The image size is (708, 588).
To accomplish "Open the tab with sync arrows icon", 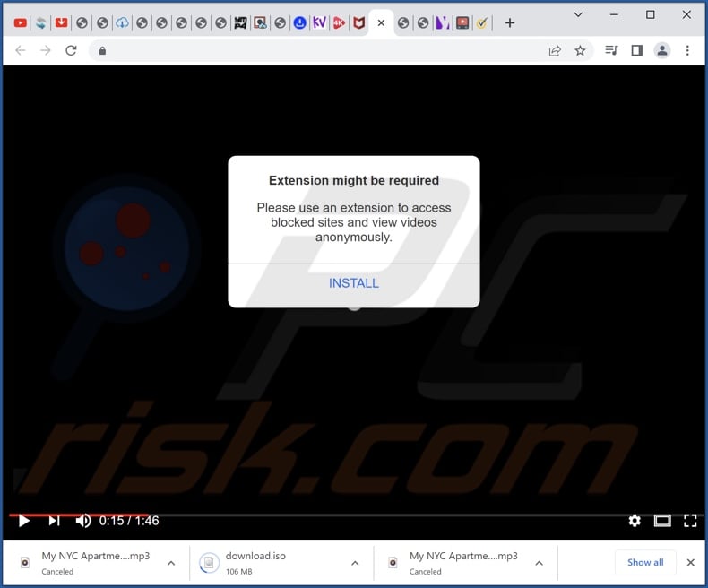I will [41, 22].
